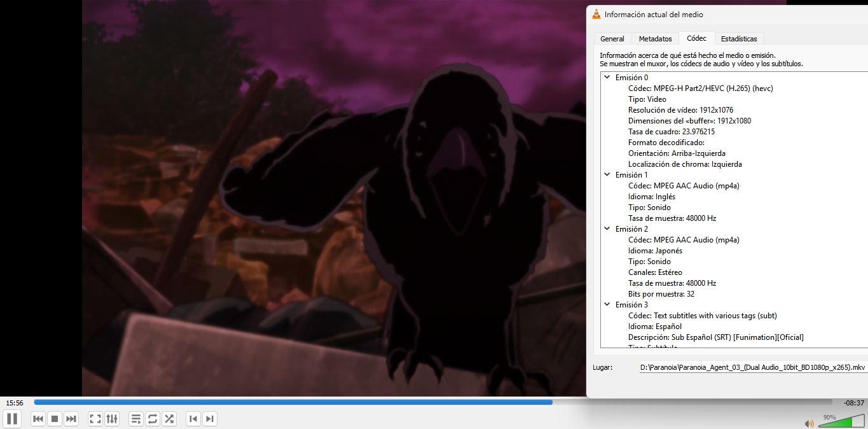The width and height of the screenshot is (868, 429).
Task: Skip to next media in playlist
Action: [71, 419]
